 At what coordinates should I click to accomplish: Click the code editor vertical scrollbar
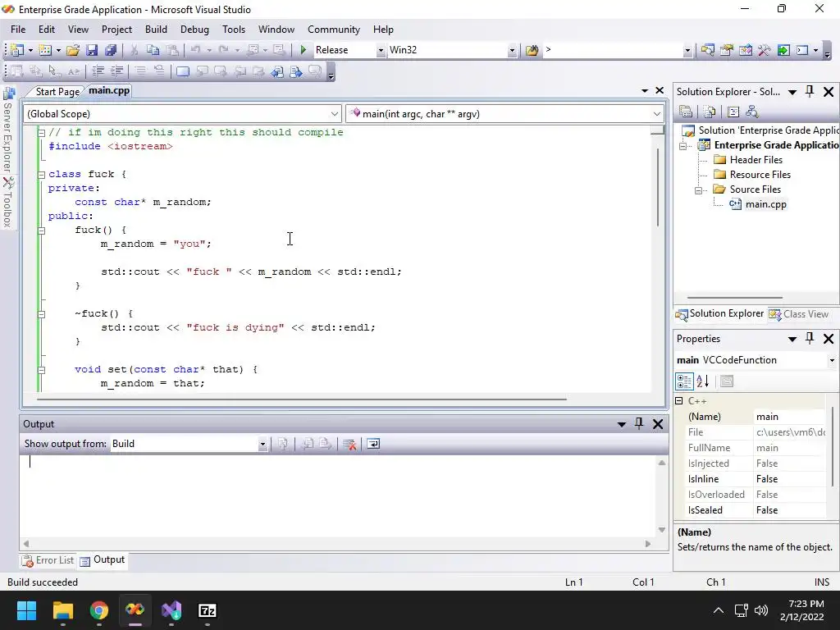[x=658, y=186]
